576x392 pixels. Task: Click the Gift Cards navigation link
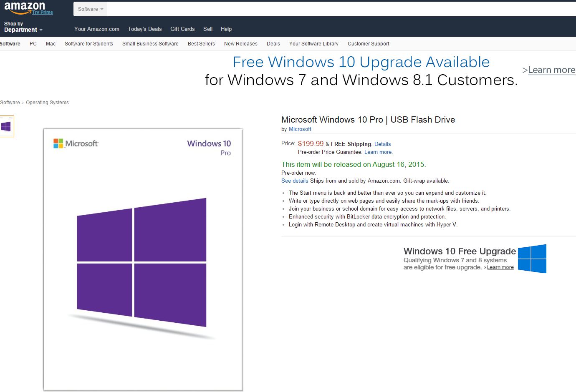click(x=182, y=29)
